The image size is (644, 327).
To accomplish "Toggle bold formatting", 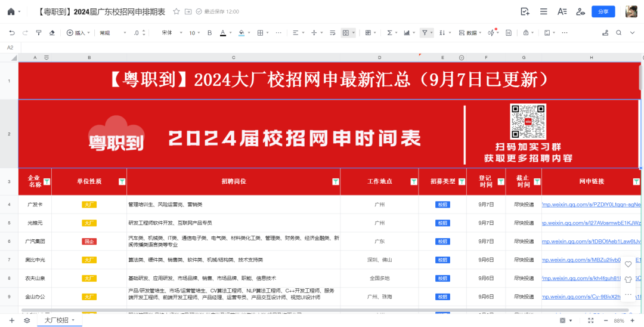I will (x=209, y=33).
